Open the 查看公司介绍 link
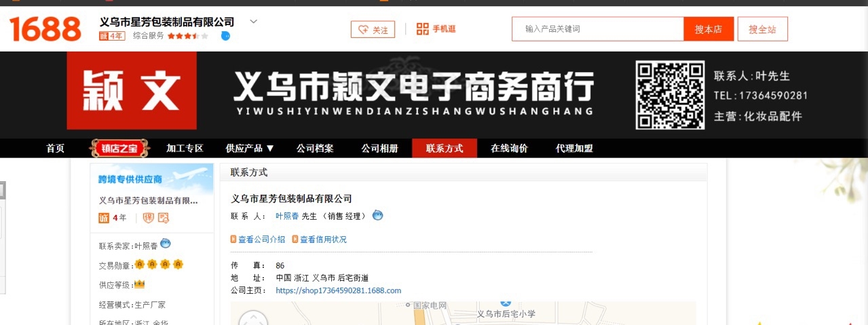The width and height of the screenshot is (868, 325). coord(257,240)
